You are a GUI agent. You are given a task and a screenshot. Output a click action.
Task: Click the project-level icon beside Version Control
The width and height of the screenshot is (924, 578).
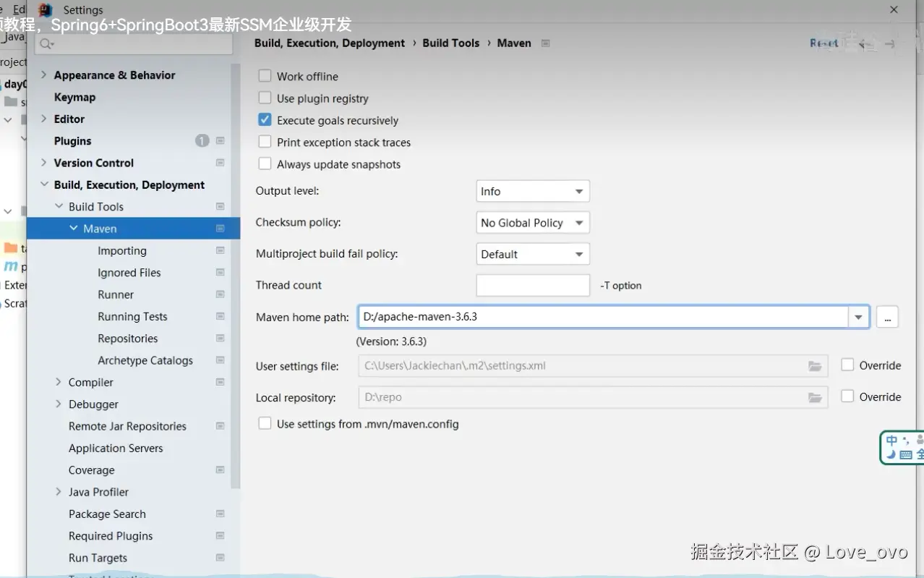pos(221,163)
